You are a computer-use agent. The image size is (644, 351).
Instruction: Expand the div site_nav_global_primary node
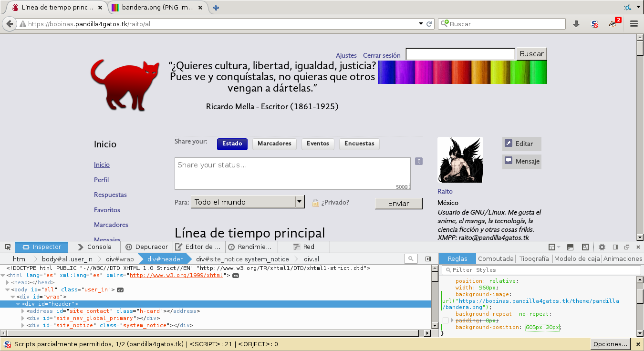point(23,319)
